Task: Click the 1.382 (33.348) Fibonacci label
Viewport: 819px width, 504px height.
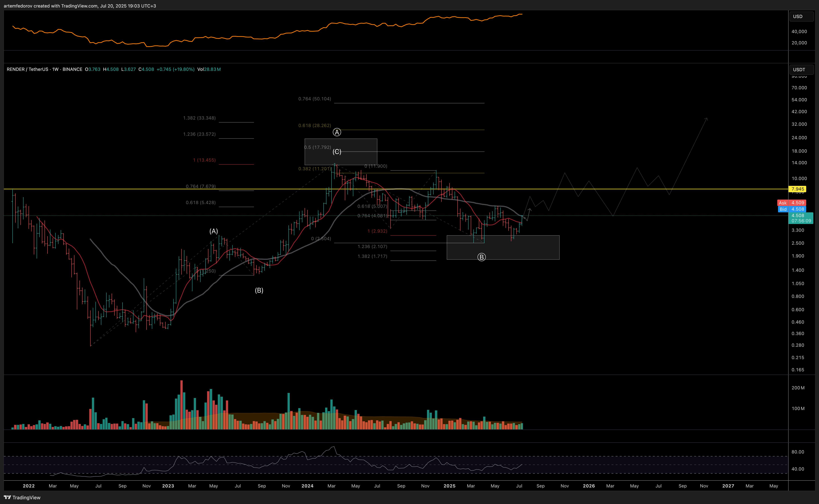Action: (x=199, y=118)
